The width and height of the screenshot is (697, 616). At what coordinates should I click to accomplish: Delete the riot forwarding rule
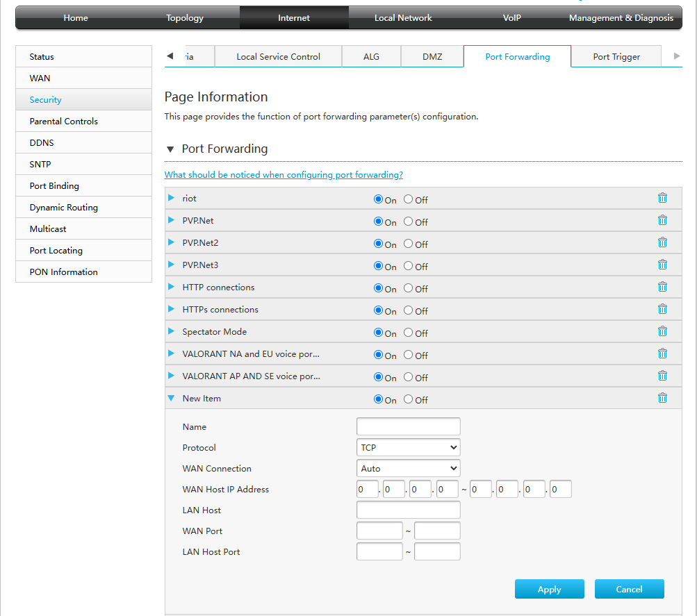tap(662, 198)
